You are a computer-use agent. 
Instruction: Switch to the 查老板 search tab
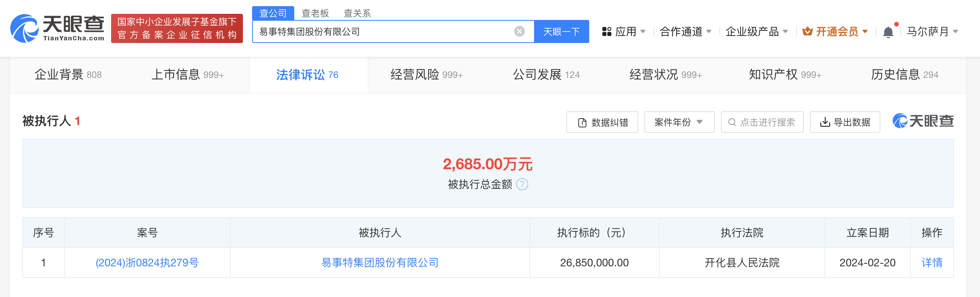(x=315, y=13)
